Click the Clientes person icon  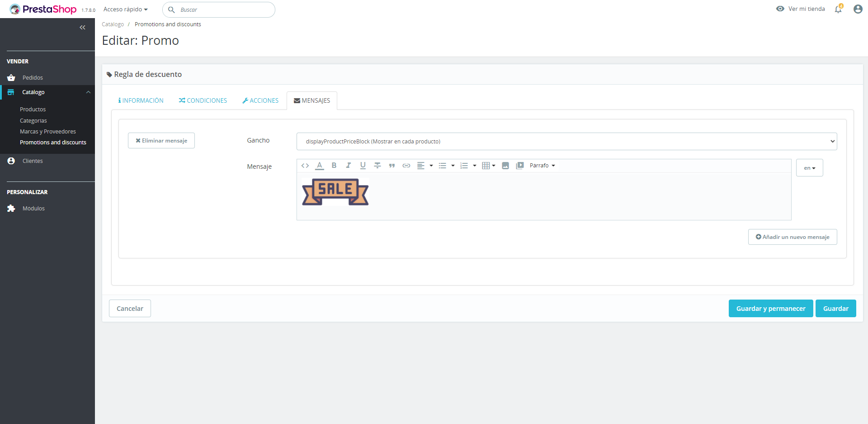11,161
